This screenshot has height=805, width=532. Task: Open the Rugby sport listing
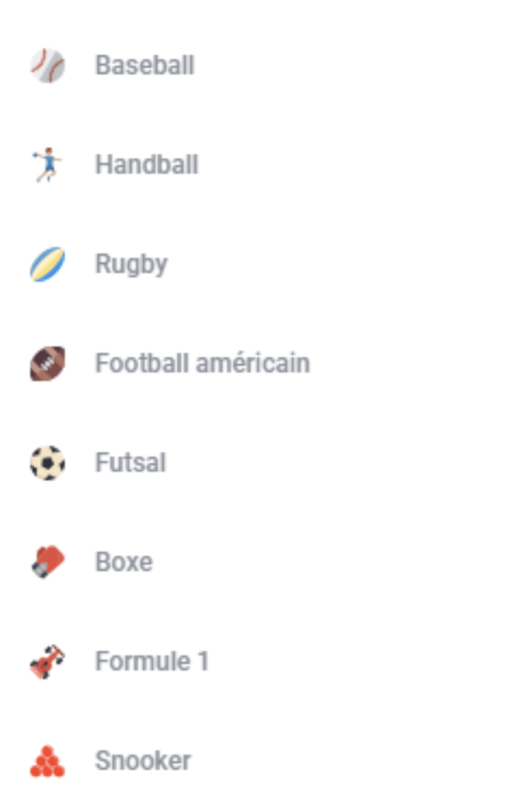(x=266, y=264)
